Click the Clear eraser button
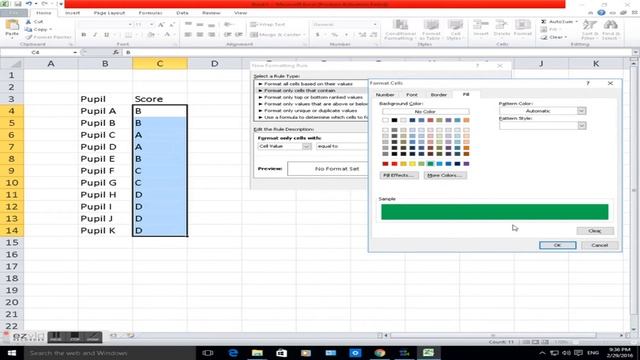640x360 pixels. tap(553, 37)
